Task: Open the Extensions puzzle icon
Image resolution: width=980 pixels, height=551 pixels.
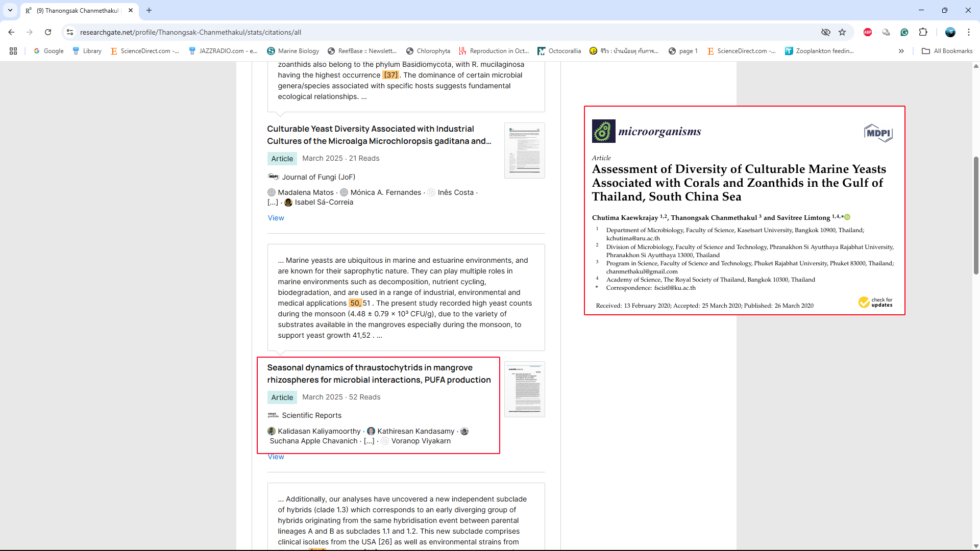Action: point(923,32)
